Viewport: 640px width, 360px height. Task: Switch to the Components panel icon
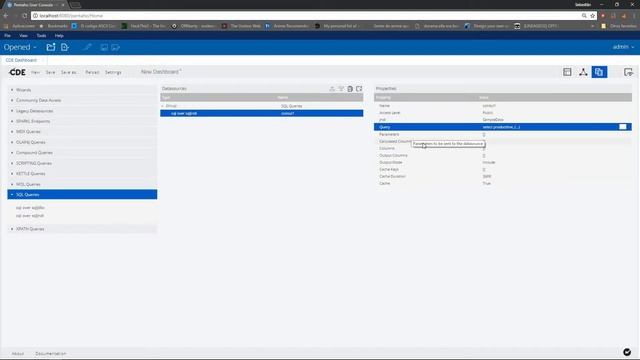583,72
